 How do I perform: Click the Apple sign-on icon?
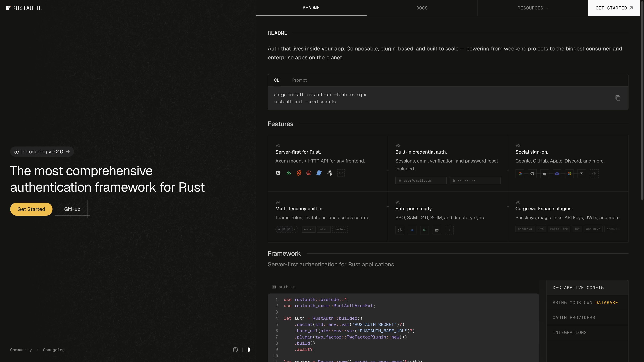pyautogui.click(x=544, y=174)
